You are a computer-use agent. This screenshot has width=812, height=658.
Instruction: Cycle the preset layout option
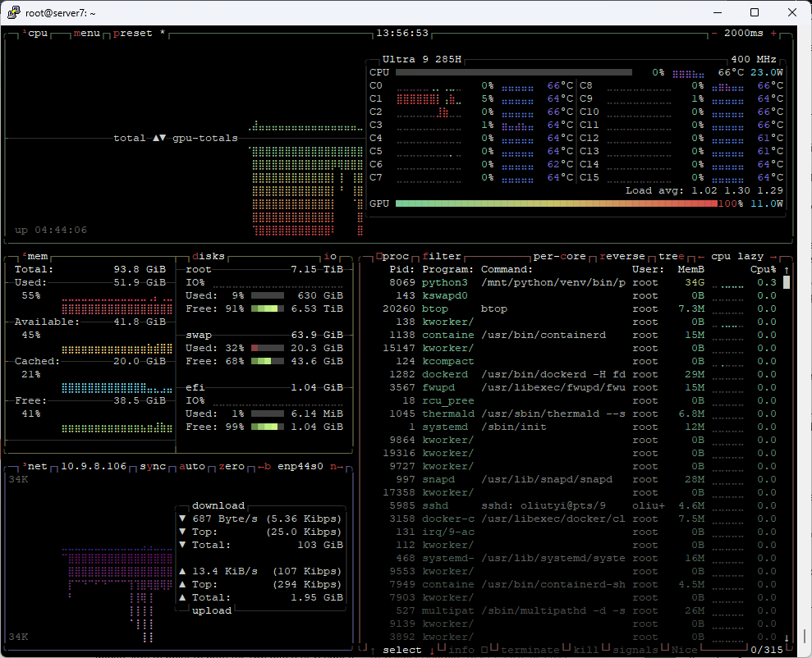tap(133, 34)
